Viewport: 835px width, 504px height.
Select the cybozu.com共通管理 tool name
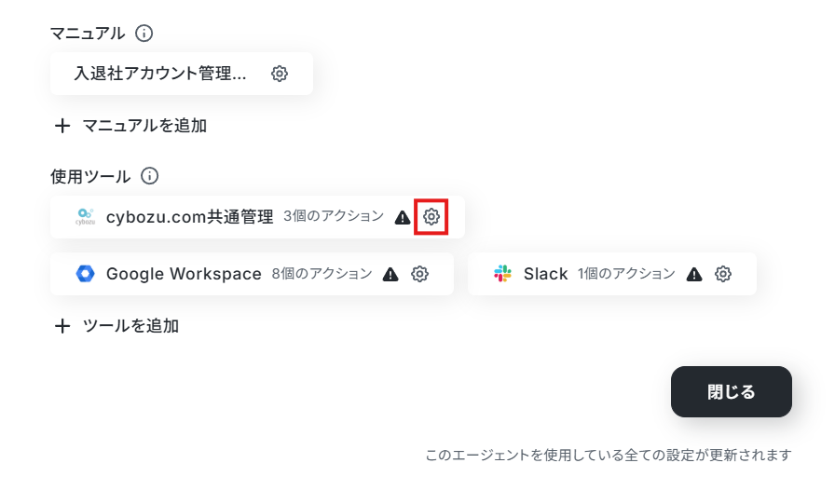click(x=189, y=217)
